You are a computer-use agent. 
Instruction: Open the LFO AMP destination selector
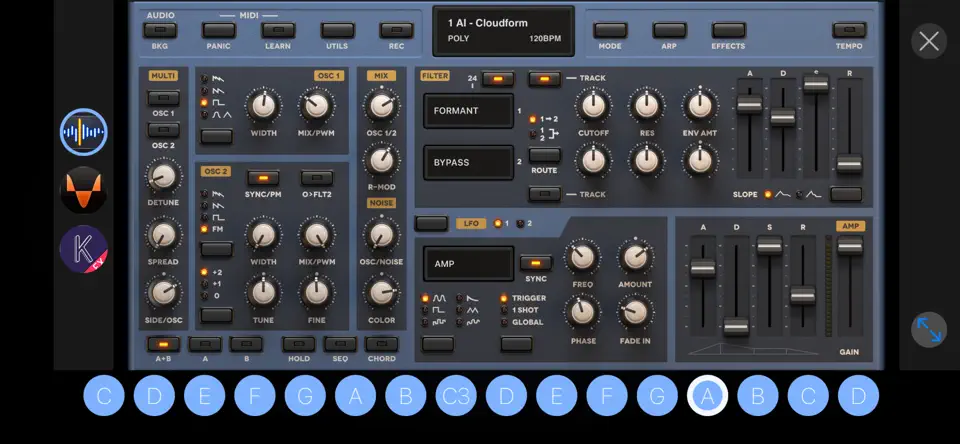pos(468,264)
